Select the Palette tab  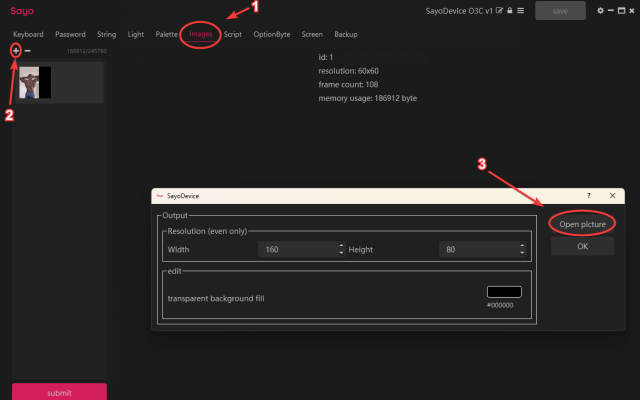click(x=167, y=34)
